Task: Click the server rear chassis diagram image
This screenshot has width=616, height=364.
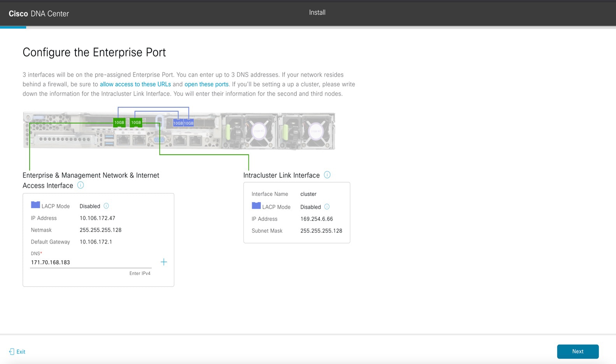Action: click(x=179, y=131)
